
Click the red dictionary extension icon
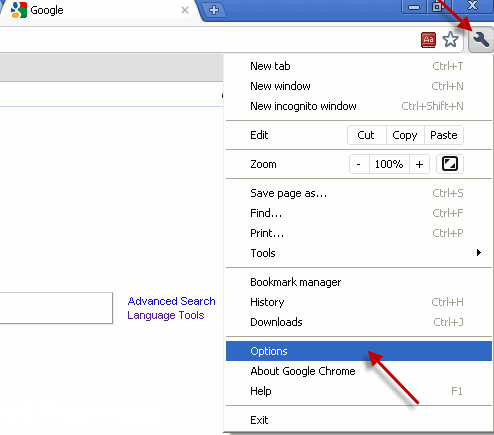click(x=428, y=40)
